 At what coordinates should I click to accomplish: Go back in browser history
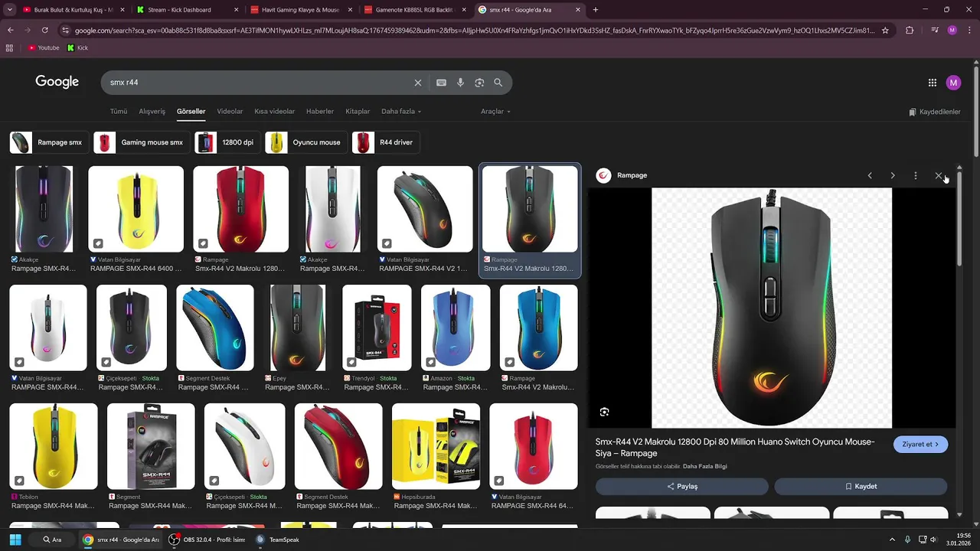pyautogui.click(x=11, y=30)
